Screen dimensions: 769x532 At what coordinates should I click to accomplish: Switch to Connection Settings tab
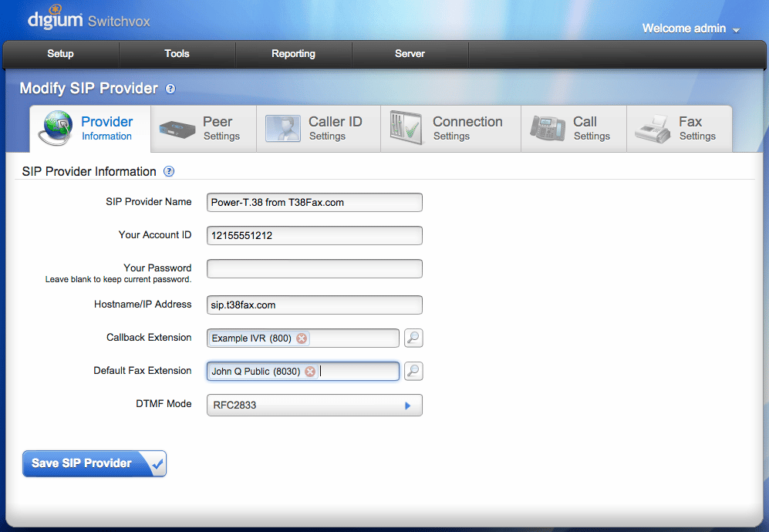tap(450, 129)
